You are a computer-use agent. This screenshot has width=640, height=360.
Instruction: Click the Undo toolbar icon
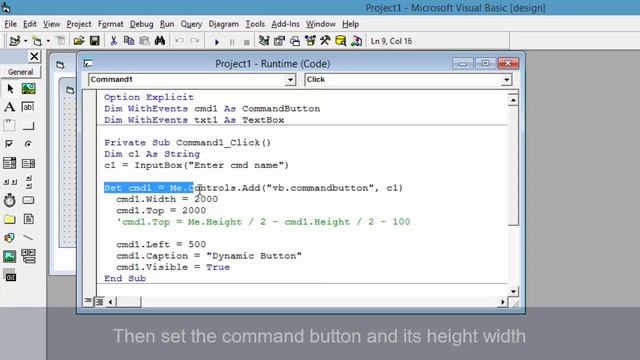tap(179, 41)
